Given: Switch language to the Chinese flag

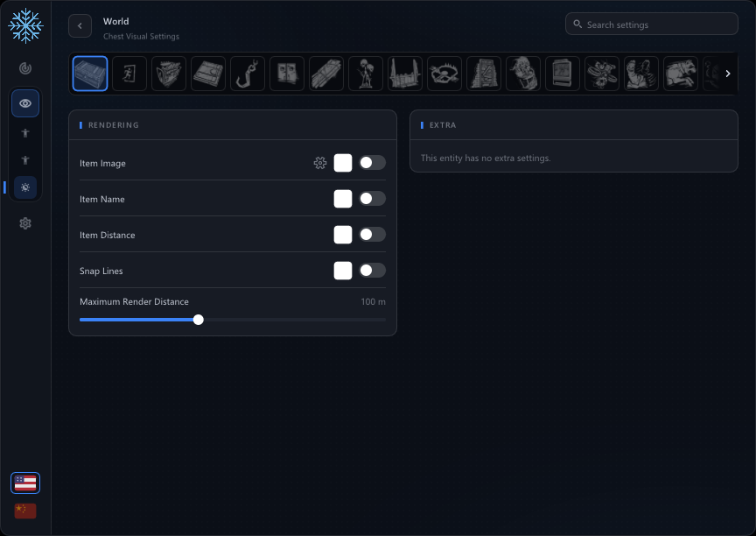Looking at the screenshot, I should tap(25, 511).
